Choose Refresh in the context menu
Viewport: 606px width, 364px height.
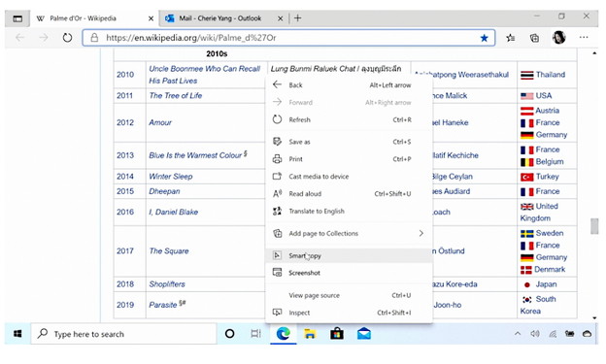pos(349,119)
